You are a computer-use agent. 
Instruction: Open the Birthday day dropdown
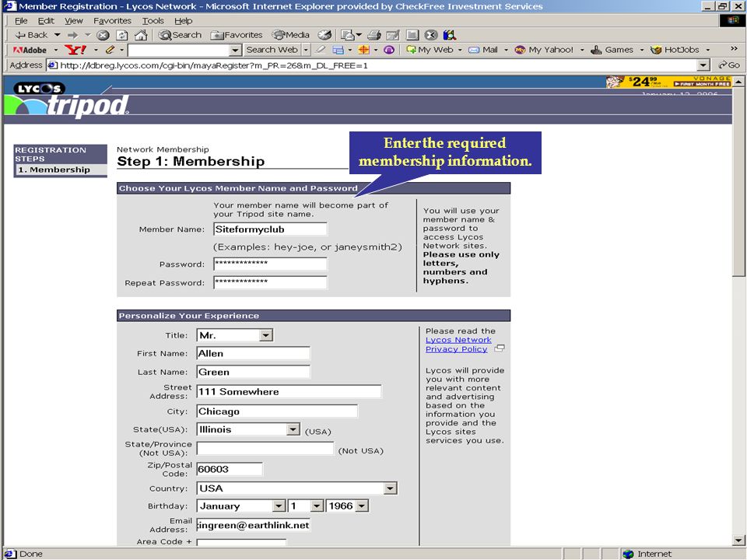306,506
